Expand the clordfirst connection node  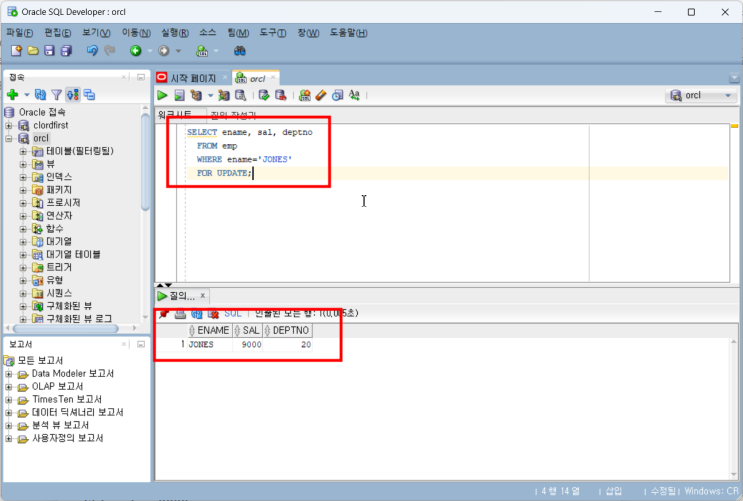point(9,126)
